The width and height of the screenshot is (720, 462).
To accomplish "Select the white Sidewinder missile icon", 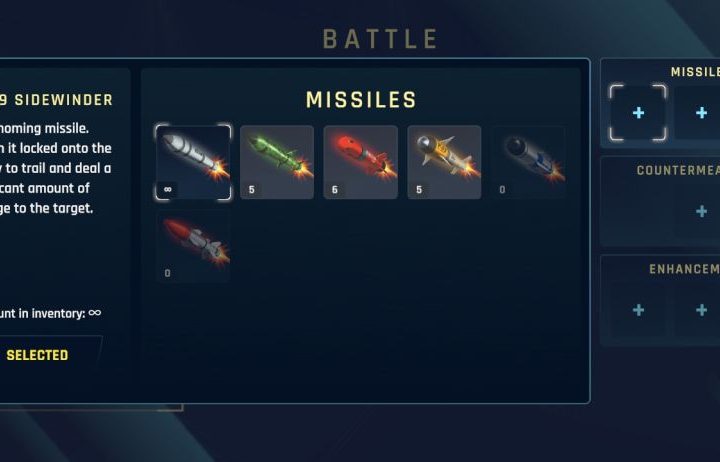I will tap(193, 162).
